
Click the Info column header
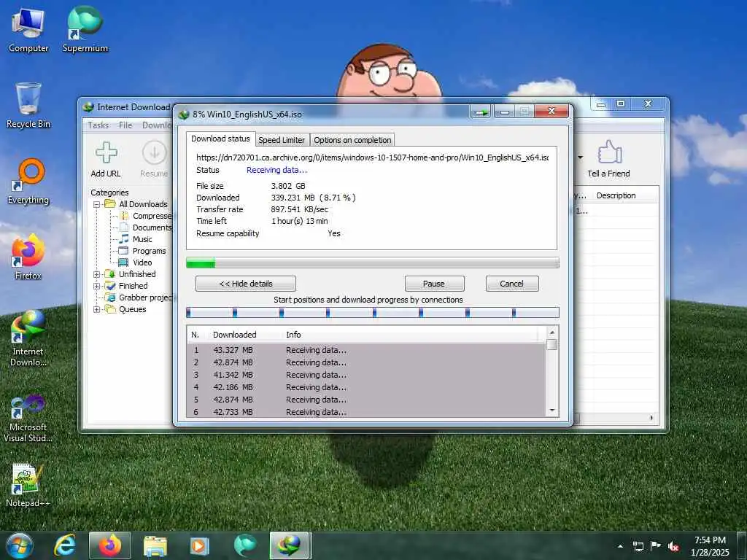293,335
